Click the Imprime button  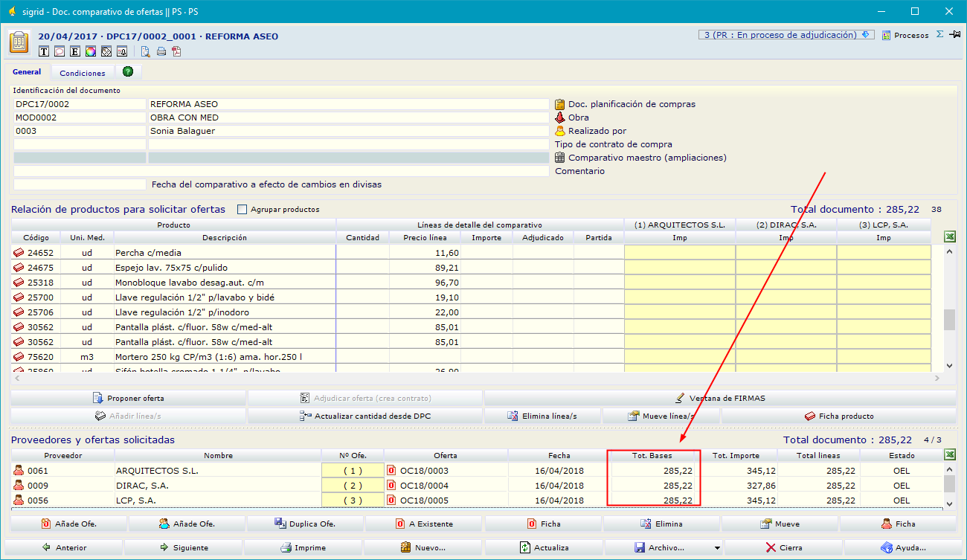[305, 547]
